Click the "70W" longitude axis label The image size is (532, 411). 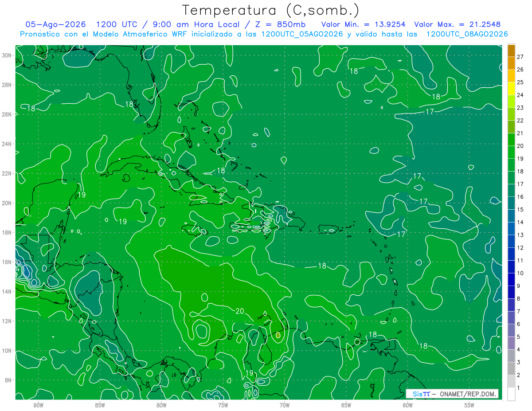[x=285, y=405]
